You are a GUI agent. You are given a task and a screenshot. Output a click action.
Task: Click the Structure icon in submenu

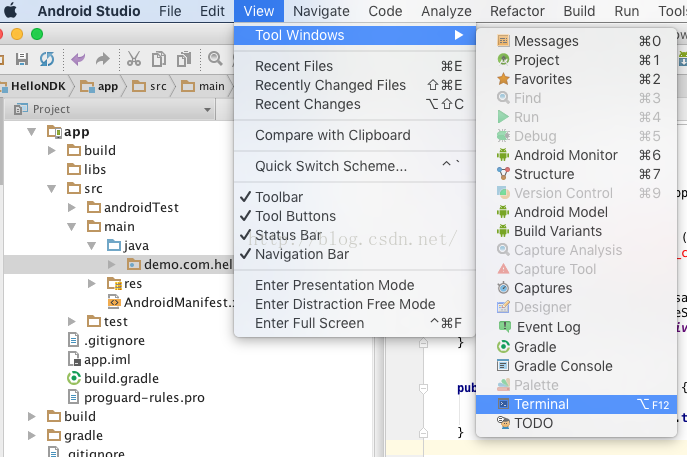tap(503, 174)
